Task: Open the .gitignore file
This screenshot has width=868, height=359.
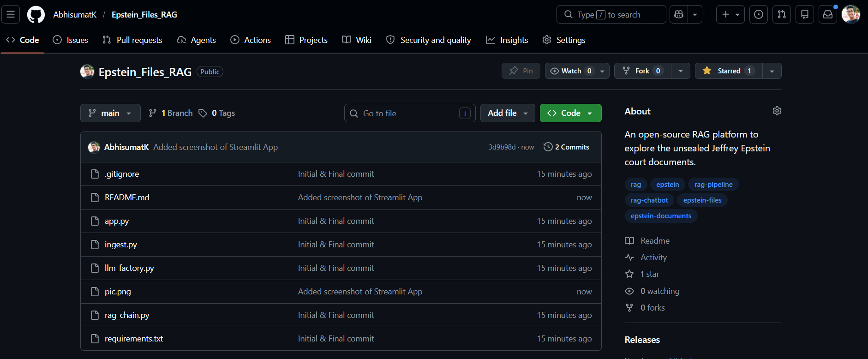Action: tap(122, 174)
